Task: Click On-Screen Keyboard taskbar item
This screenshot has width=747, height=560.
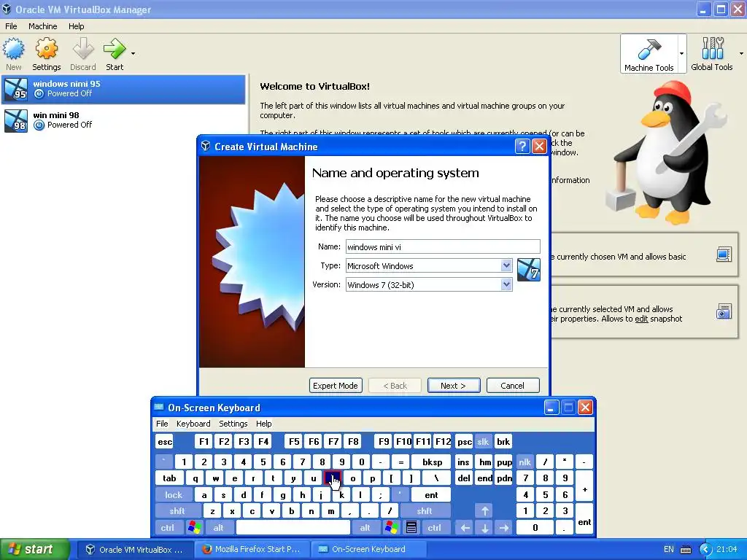Action: pyautogui.click(x=368, y=549)
